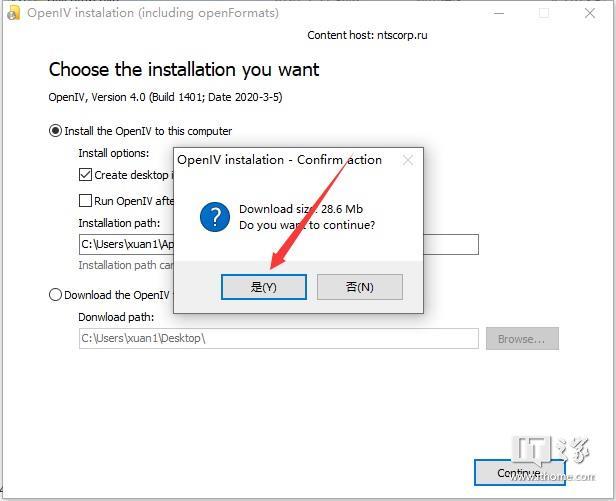
Task: Click the blue question mark icon
Action: click(x=214, y=217)
